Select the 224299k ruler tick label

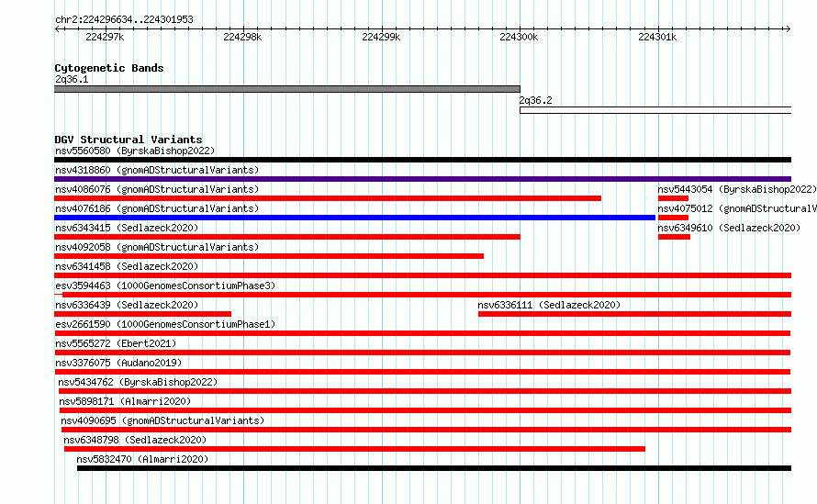[381, 37]
